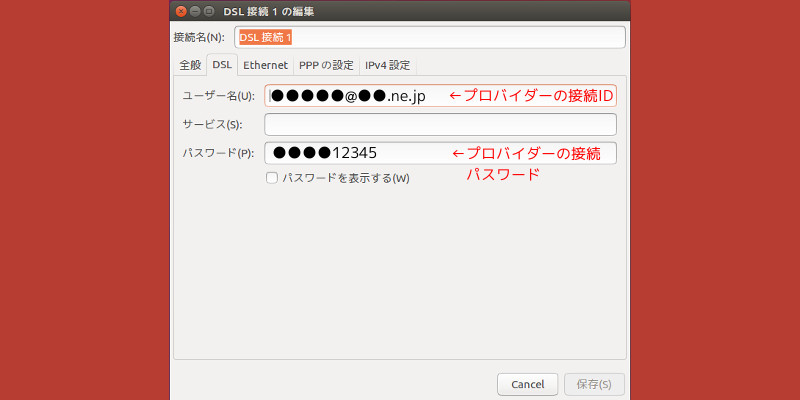800x400 pixels.
Task: Switch to the 全般 tab
Action: pos(190,65)
